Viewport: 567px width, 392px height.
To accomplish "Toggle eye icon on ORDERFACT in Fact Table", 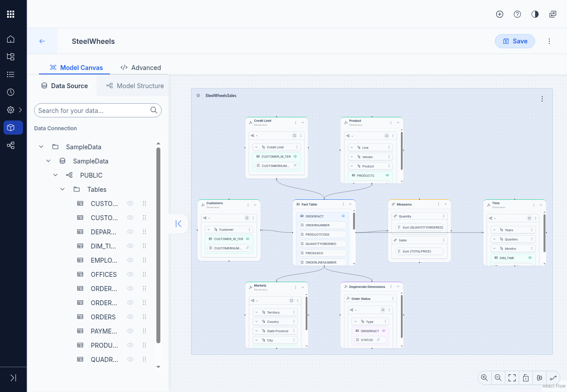I will click(x=343, y=216).
